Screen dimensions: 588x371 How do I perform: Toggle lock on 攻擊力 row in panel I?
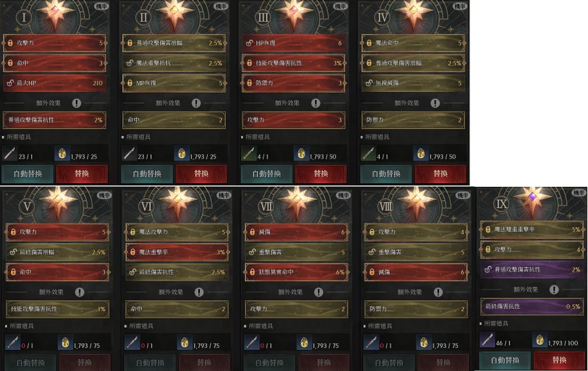coord(10,43)
